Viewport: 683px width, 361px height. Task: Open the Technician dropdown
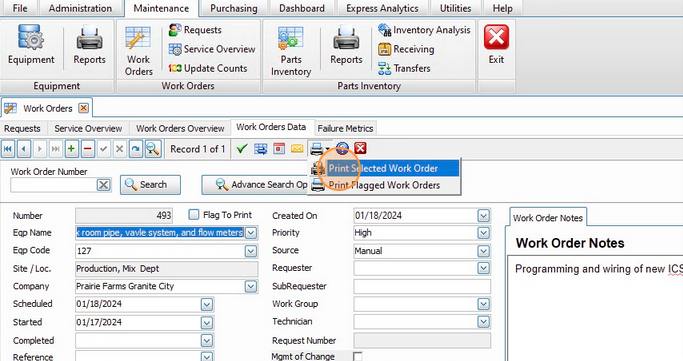tap(484, 322)
